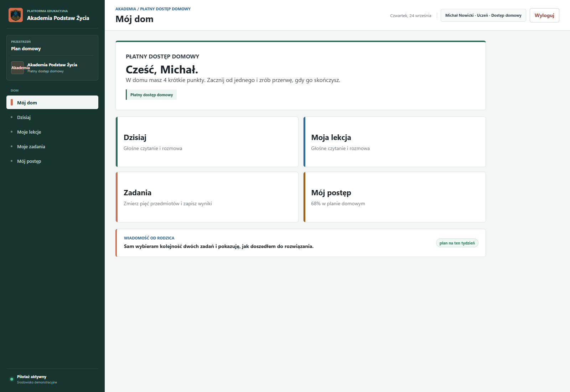Open Mój dom in the sidebar
The image size is (570, 392).
pyautogui.click(x=52, y=102)
